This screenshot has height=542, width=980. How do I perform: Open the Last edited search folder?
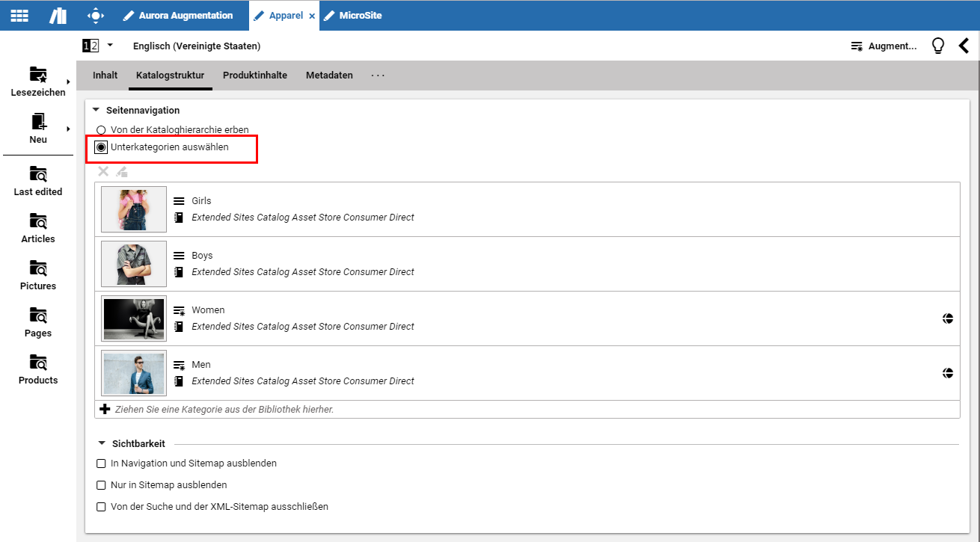(38, 181)
